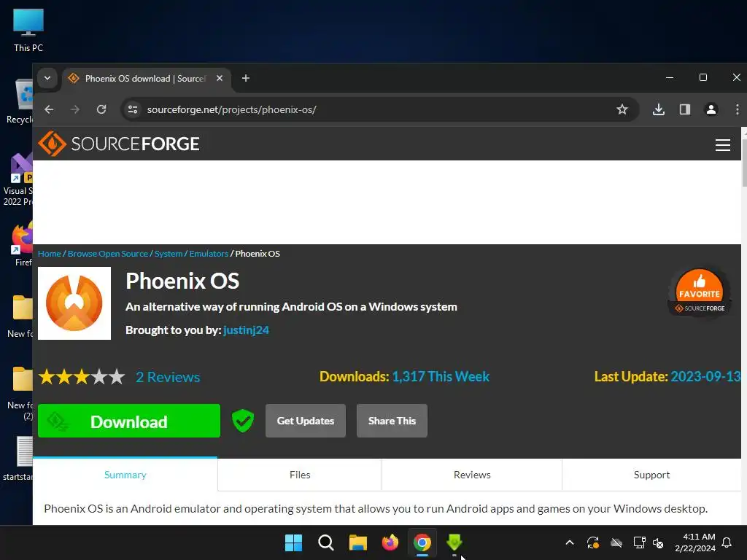Open Chrome profile avatar
This screenshot has height=560, width=747.
711,109
